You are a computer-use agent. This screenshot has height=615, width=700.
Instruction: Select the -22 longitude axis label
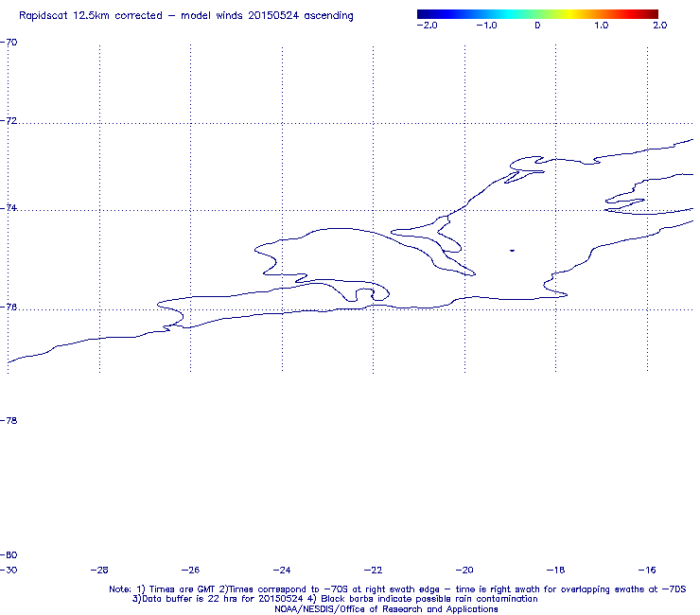tap(374, 571)
